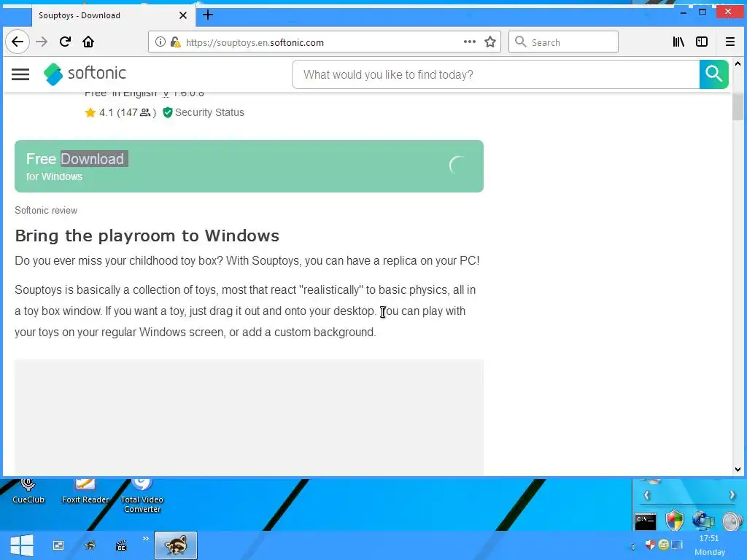Click the bug icon in quick launch
The width and height of the screenshot is (747, 560).
(90, 545)
